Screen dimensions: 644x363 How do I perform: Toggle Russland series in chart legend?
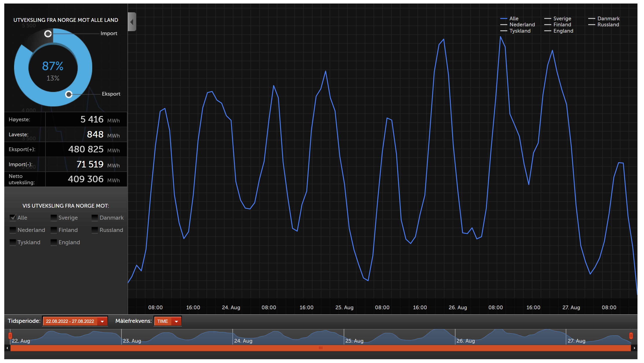click(604, 25)
